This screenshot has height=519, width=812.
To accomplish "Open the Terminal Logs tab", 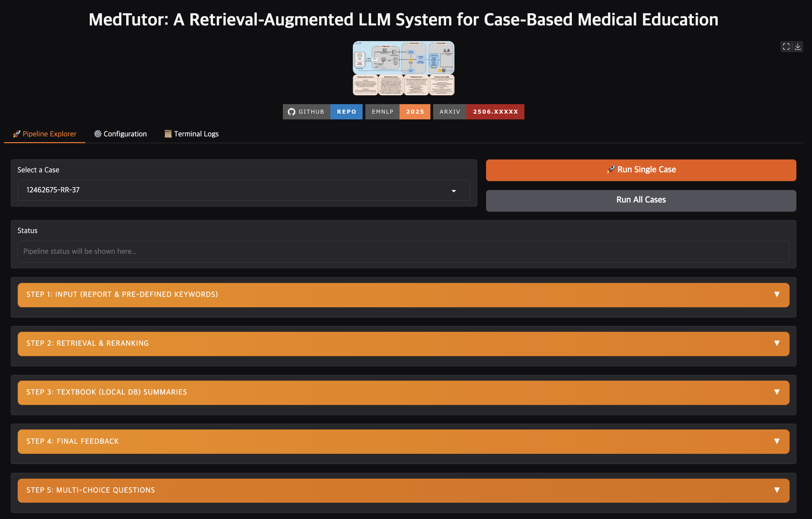I will click(x=192, y=134).
